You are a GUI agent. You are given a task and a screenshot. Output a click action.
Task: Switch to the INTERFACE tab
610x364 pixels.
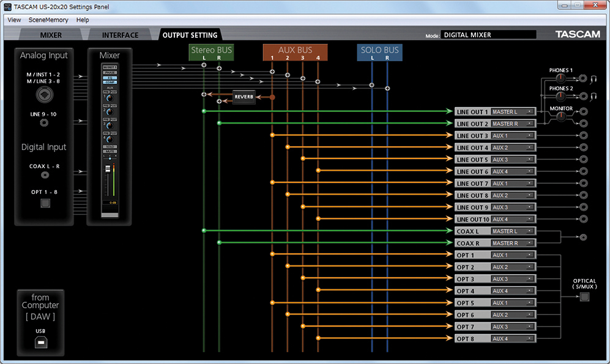(120, 35)
